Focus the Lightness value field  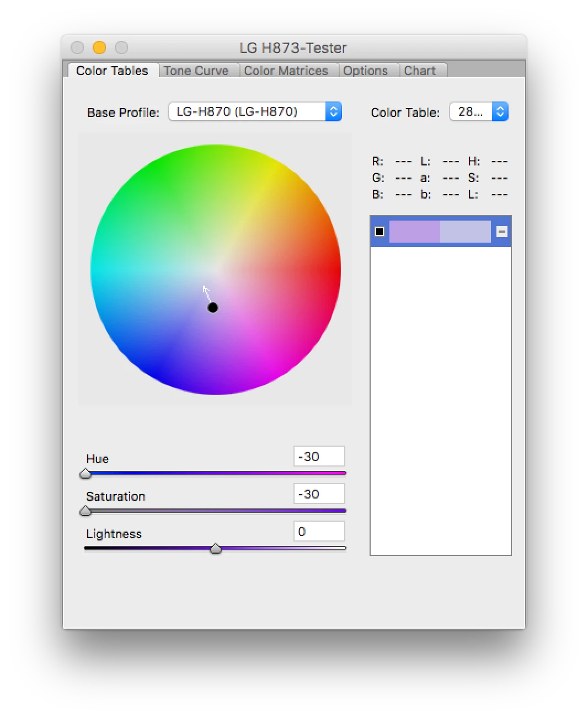click(x=319, y=532)
